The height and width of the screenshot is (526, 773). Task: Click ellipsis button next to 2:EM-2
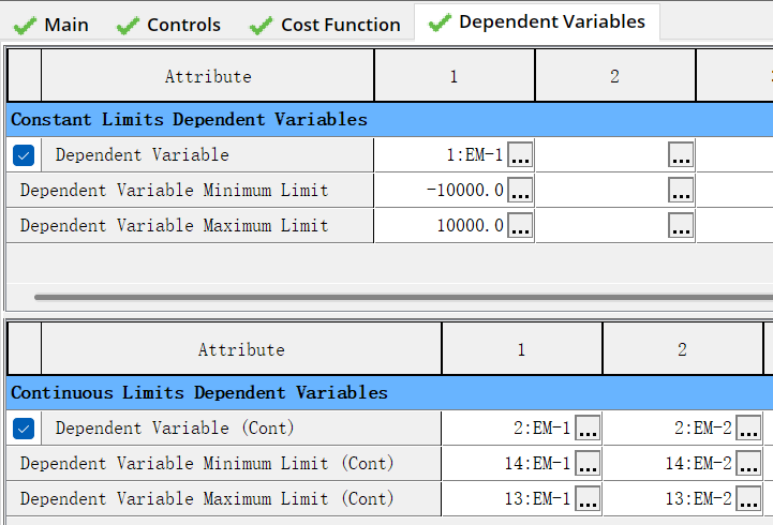(748, 428)
